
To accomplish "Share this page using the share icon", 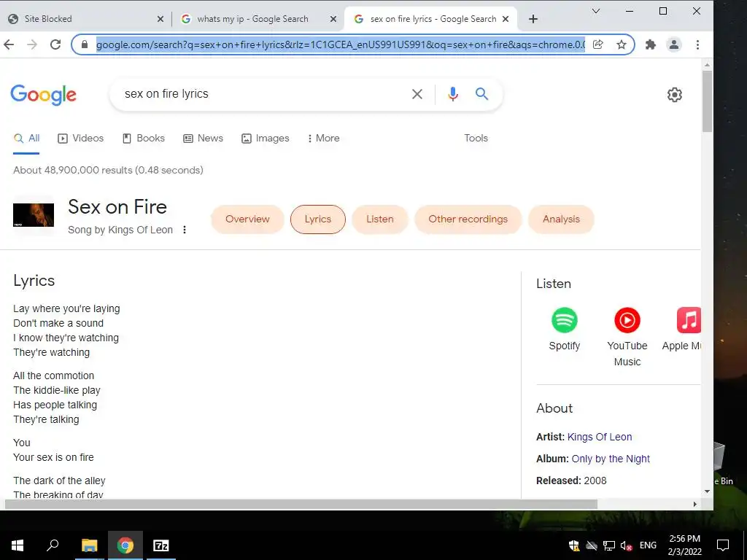I will [x=598, y=44].
